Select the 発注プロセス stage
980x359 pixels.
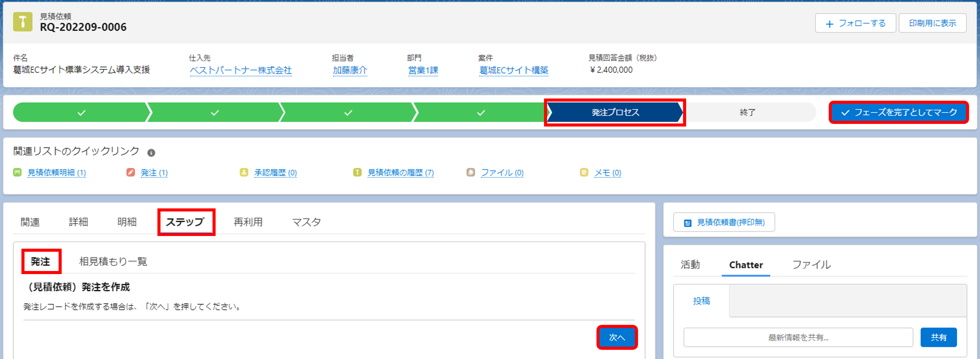pyautogui.click(x=615, y=113)
